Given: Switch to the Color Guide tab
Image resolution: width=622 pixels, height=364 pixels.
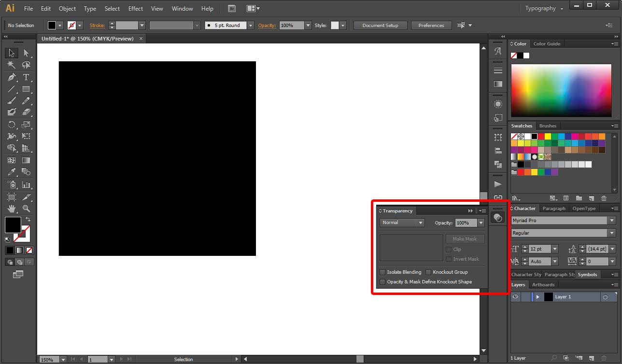Looking at the screenshot, I should (547, 43).
